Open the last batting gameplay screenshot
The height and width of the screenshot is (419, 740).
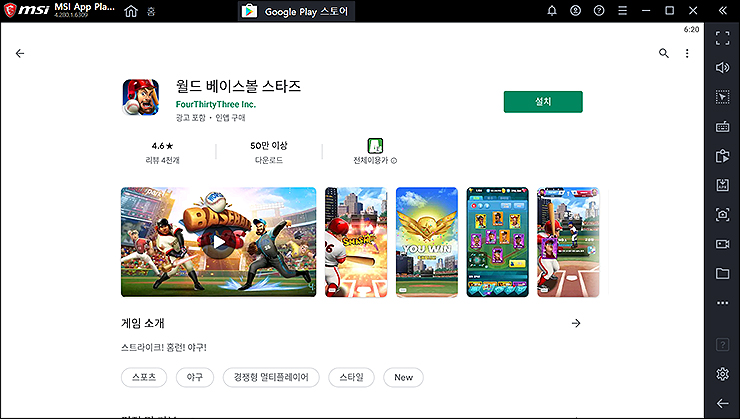coord(568,242)
